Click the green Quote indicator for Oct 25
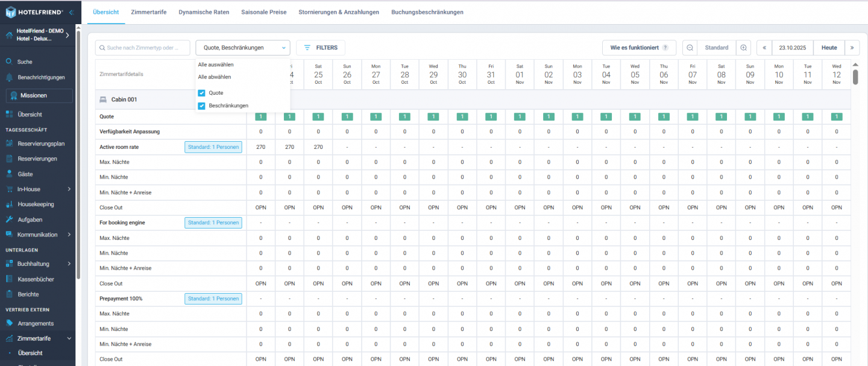This screenshot has height=366, width=868. (x=318, y=116)
